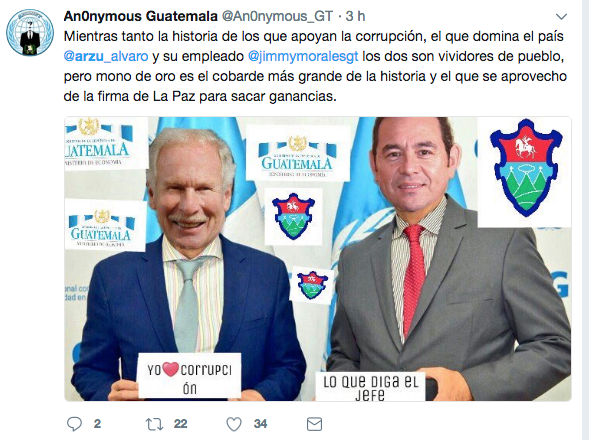Enlarge the attached tweet photo
This screenshot has width=589, height=440.
318,259
